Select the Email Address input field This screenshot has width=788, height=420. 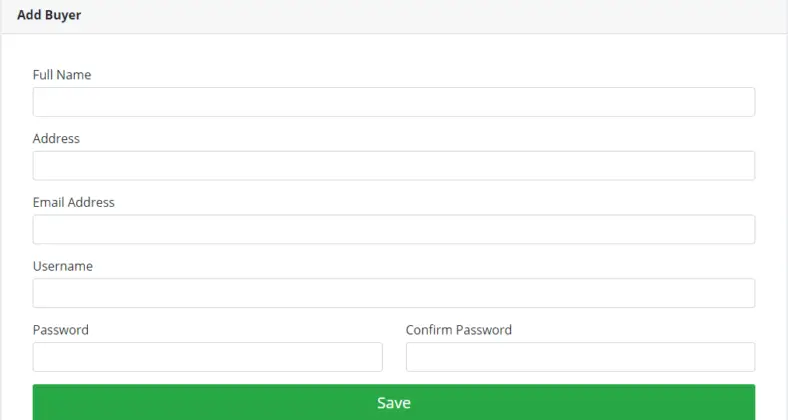coord(393,230)
